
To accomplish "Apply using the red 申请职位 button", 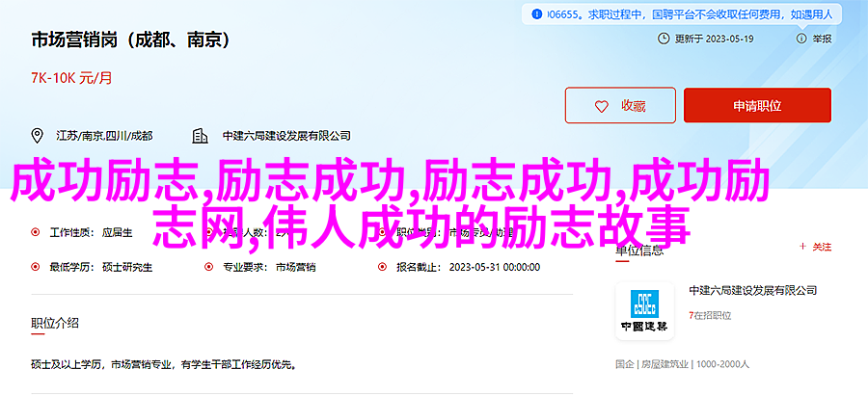I will (757, 105).
